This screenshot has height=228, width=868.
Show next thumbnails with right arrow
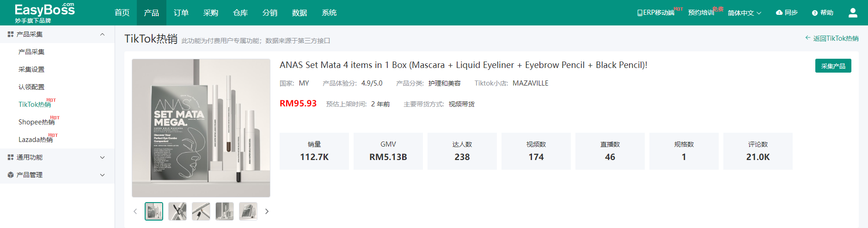(267, 211)
